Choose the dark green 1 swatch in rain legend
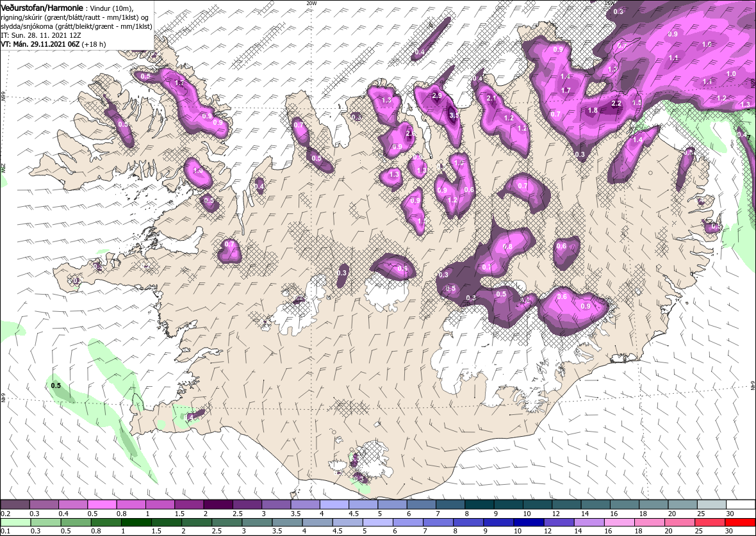756x536 pixels. pyautogui.click(x=135, y=523)
